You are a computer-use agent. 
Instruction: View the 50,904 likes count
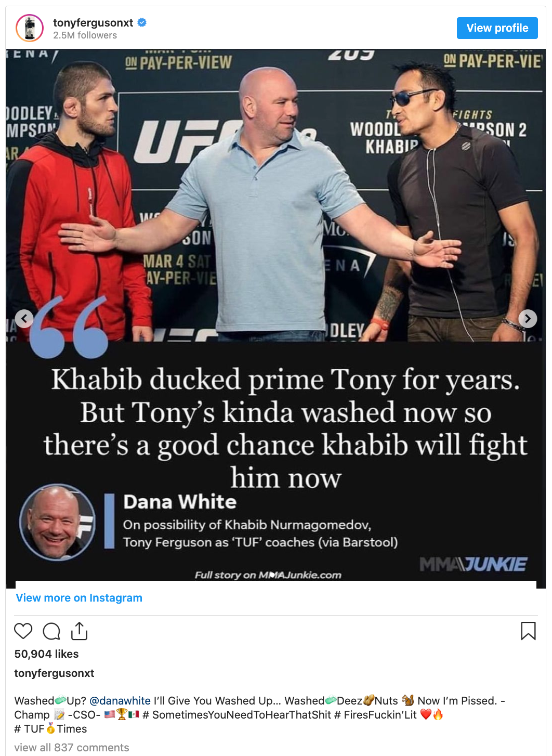tap(47, 654)
